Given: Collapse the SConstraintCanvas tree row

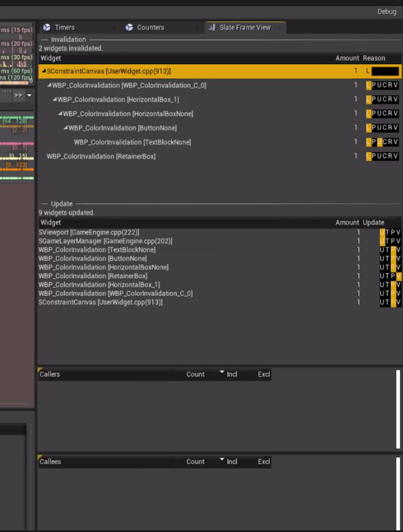Looking at the screenshot, I should pyautogui.click(x=43, y=71).
